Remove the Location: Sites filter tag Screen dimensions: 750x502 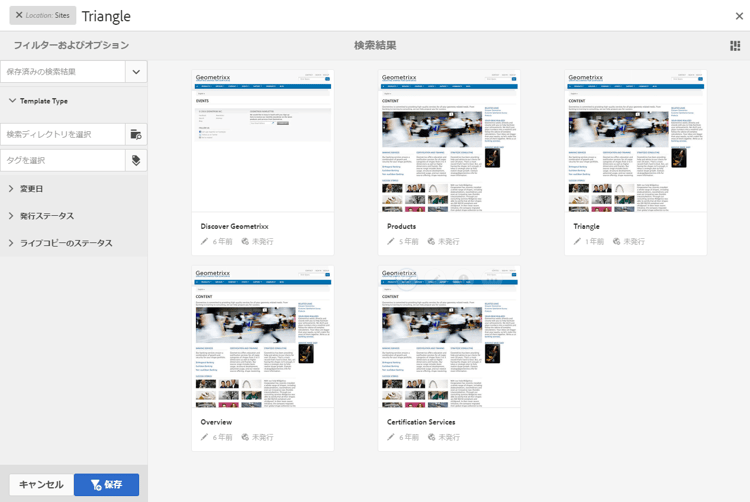[19, 15]
